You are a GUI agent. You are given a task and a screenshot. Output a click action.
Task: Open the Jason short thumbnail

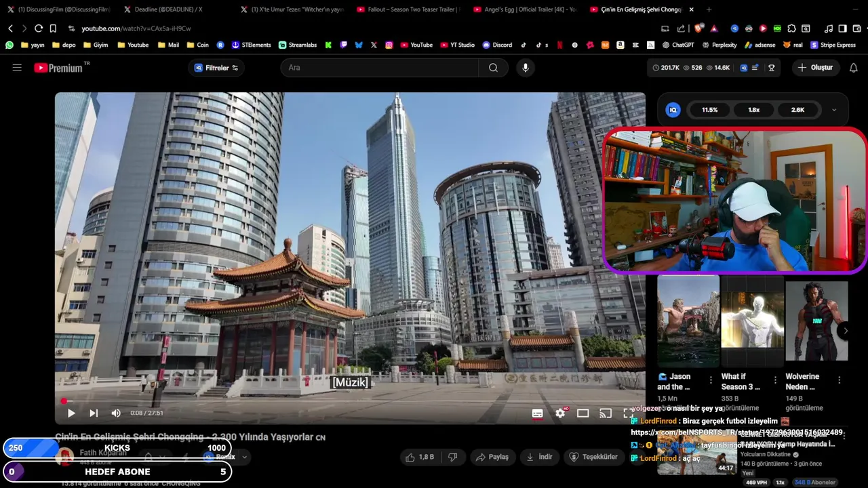[688, 320]
